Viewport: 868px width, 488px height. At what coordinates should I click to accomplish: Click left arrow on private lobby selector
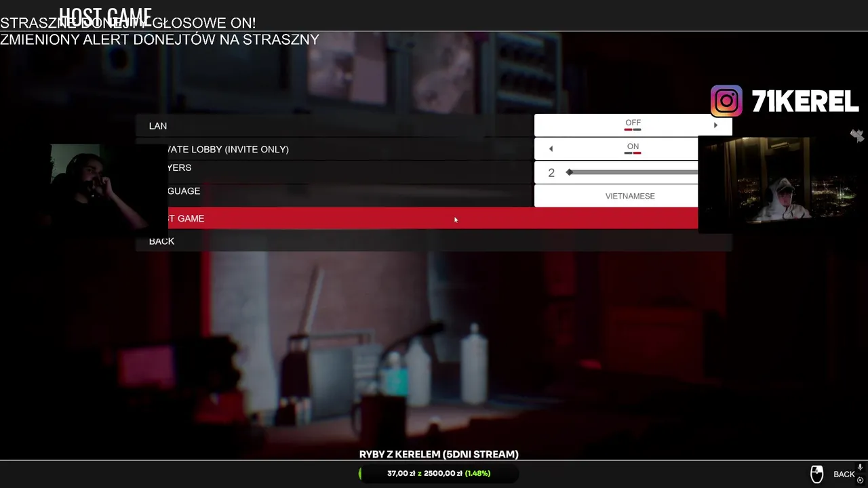pyautogui.click(x=551, y=149)
